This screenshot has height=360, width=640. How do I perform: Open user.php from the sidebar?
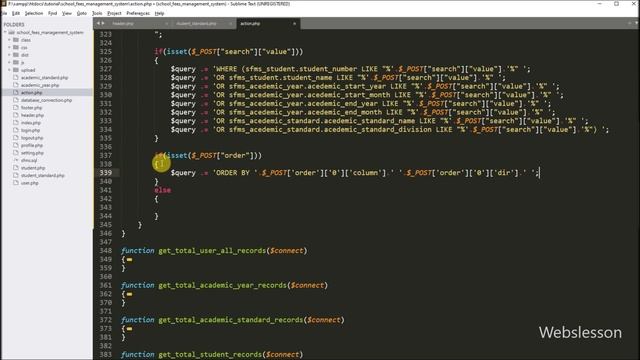30,183
